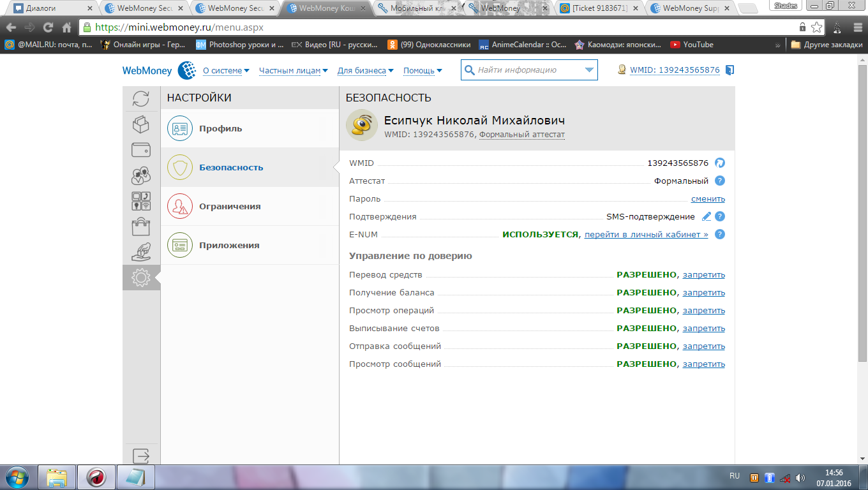Open the Windows Start button
Image resolution: width=868 pixels, height=490 pixels.
[x=16, y=477]
